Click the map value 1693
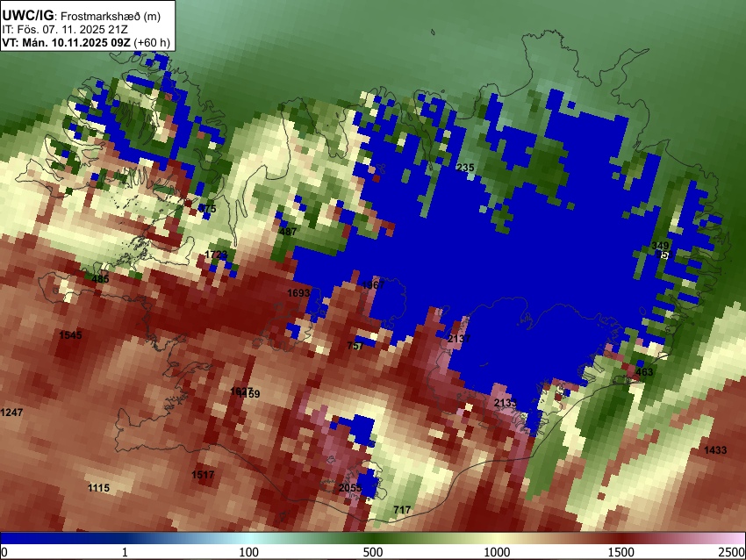This screenshot has width=746, height=560. [x=298, y=293]
